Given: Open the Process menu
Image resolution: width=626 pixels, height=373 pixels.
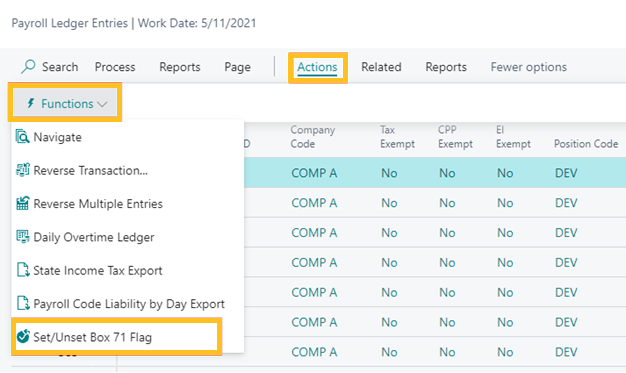Looking at the screenshot, I should pyautogui.click(x=115, y=67).
